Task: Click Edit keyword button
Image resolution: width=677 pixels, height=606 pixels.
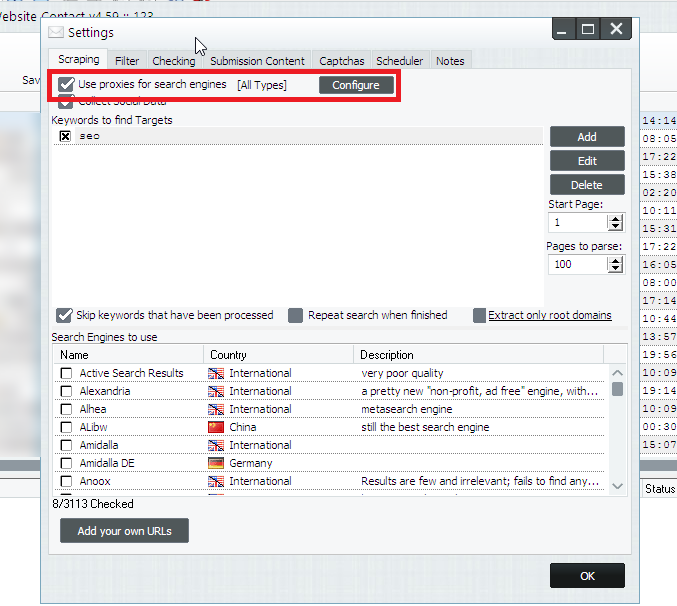Action: pos(587,161)
